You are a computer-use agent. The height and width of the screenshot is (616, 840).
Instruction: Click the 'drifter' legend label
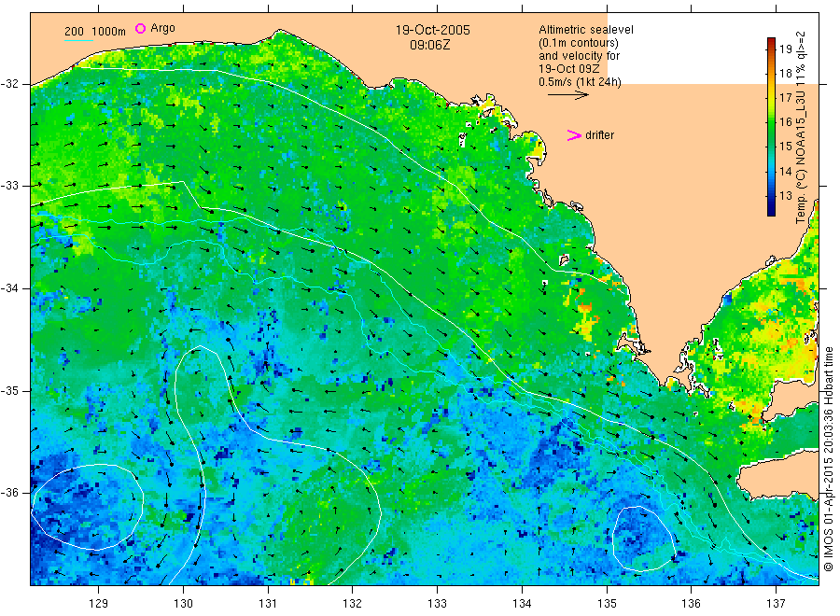pyautogui.click(x=599, y=135)
